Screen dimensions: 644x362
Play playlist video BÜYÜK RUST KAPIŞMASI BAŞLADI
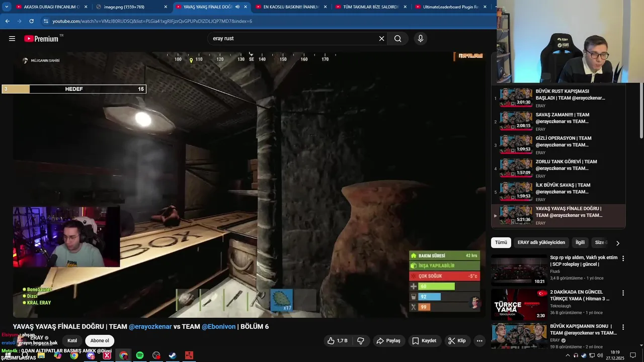558,98
